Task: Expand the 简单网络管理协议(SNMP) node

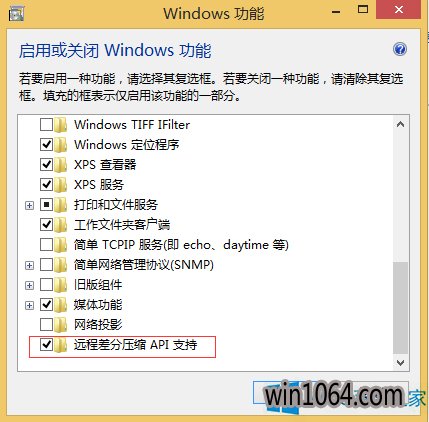Action: click(29, 265)
